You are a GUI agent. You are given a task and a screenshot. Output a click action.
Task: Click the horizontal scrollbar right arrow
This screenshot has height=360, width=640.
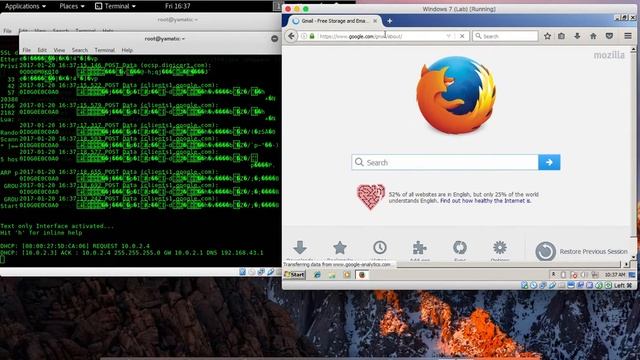(x=626, y=264)
